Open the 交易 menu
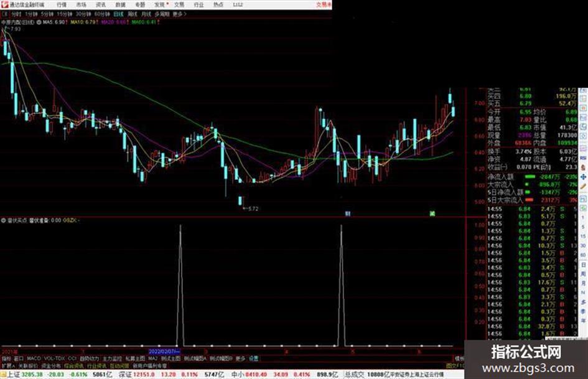Image resolution: width=588 pixels, height=379 pixels. coord(179,5)
